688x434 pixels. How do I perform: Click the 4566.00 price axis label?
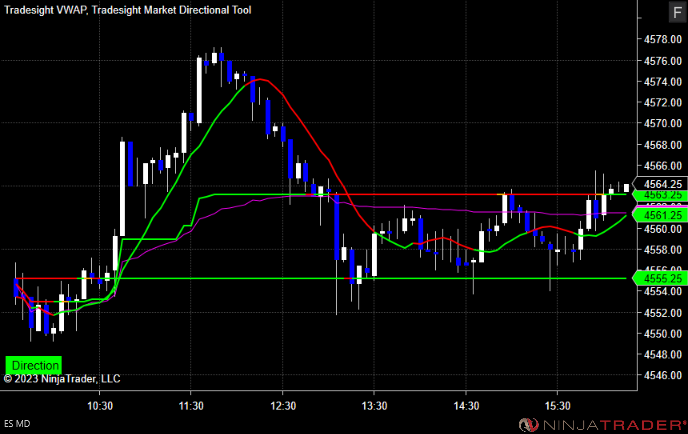663,165
